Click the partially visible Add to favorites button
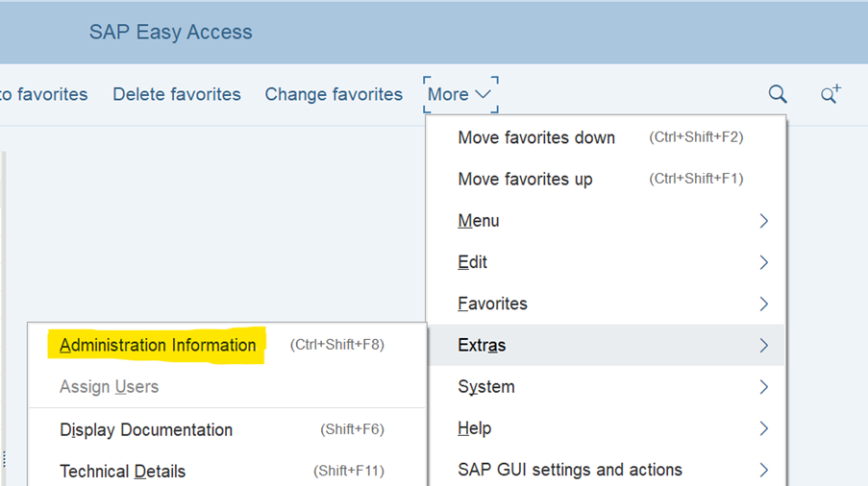This screenshot has width=868, height=486. [45, 94]
